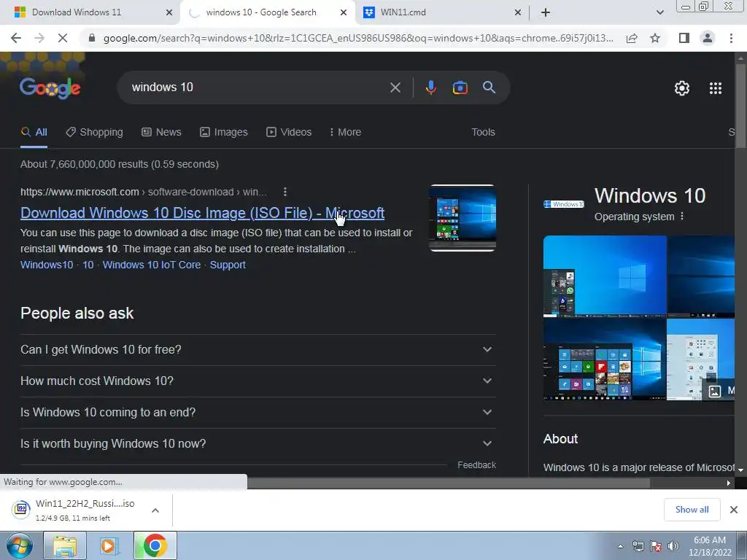
Task: Select the All results tab
Action: pyautogui.click(x=34, y=133)
